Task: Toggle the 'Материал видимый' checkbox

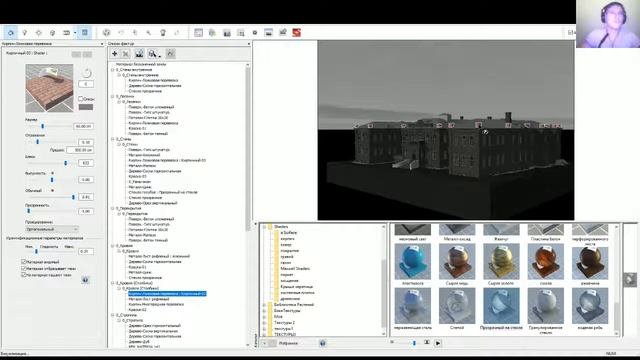Action: [23, 262]
